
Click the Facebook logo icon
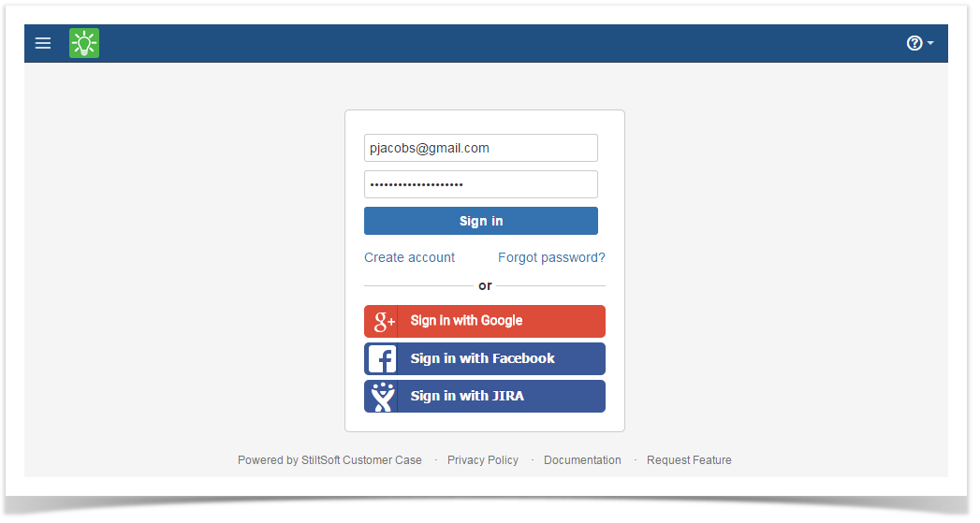(x=382, y=358)
